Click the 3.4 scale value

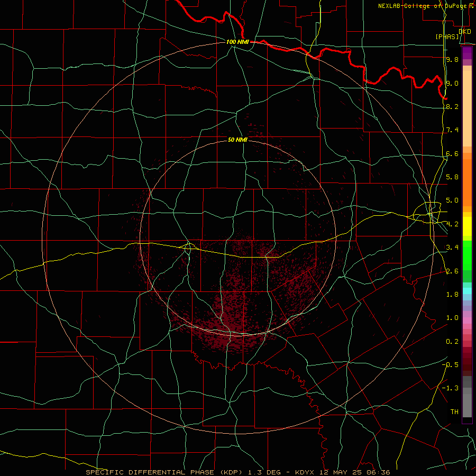pos(452,248)
